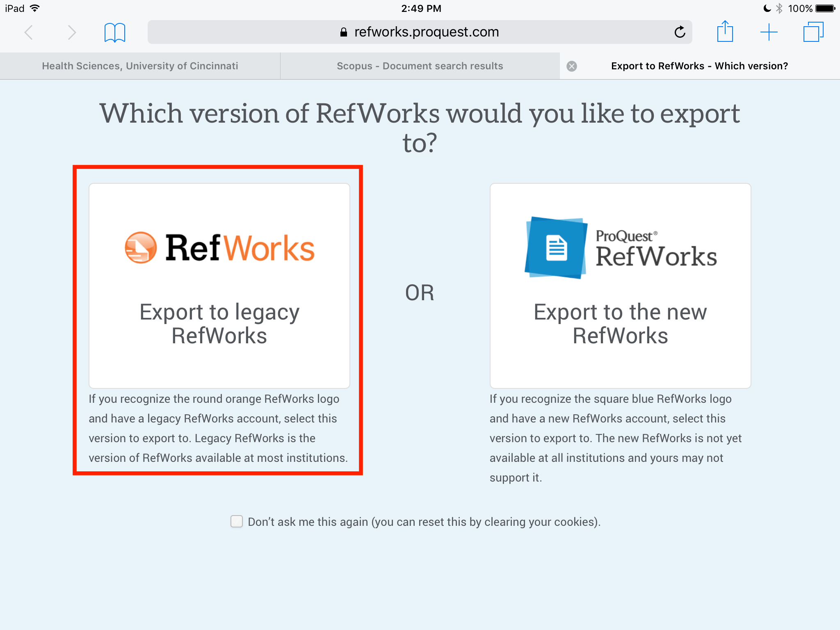Check the Don't ask me this again box
840x630 pixels.
237,521
